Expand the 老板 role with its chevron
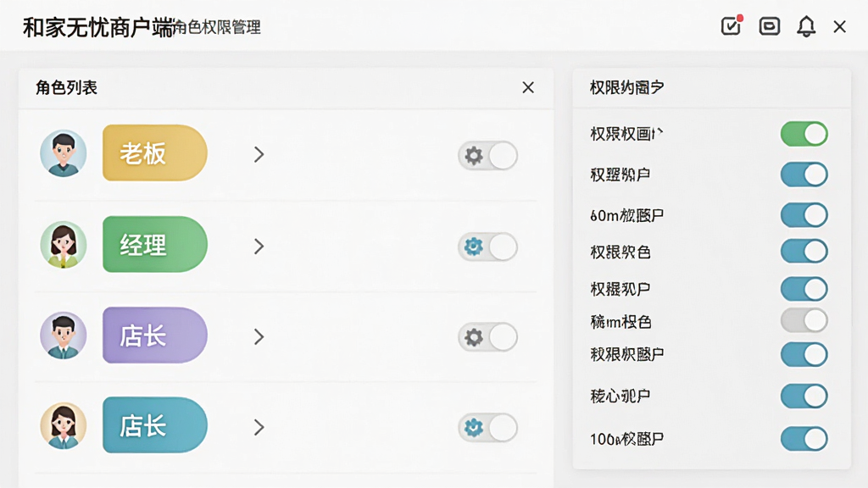Screen dimensions: 868x488 click(259, 154)
